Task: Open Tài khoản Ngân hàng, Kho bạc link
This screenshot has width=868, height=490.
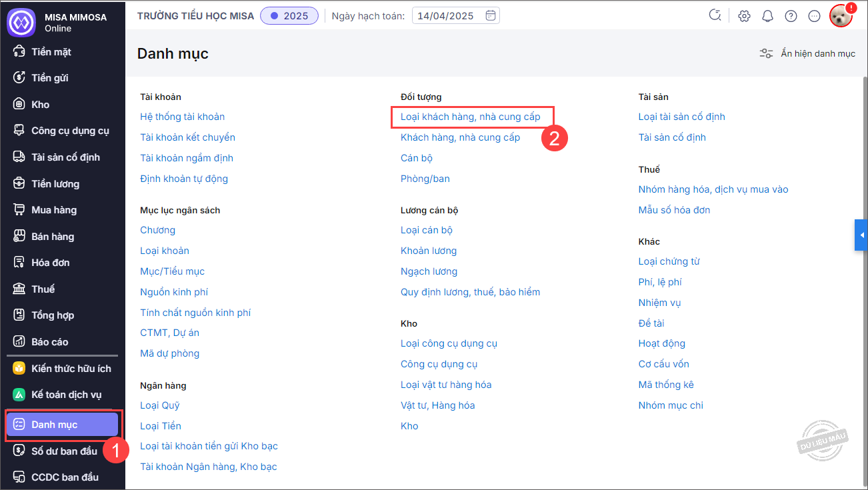Action: pos(209,467)
